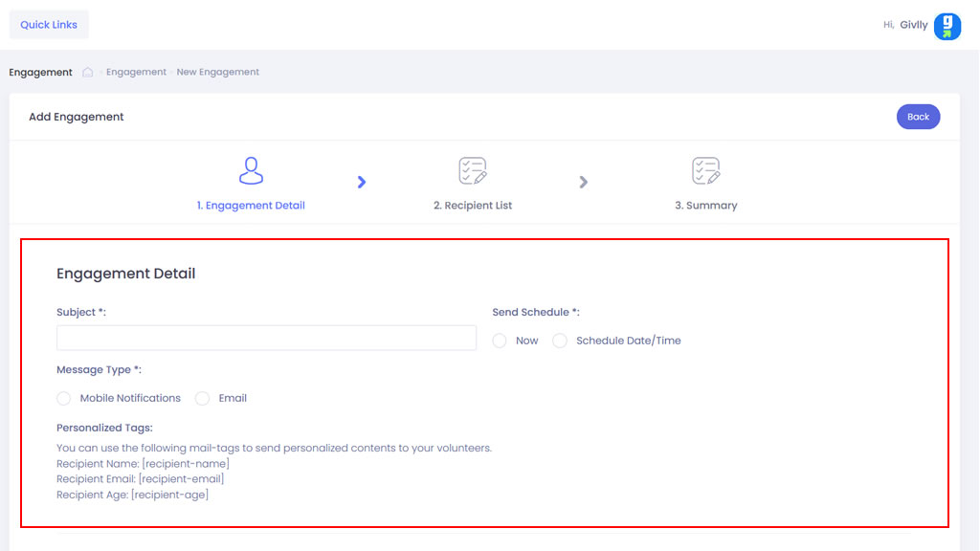Click the checklist icon above Summary
This screenshot has height=551, width=980.
(706, 171)
